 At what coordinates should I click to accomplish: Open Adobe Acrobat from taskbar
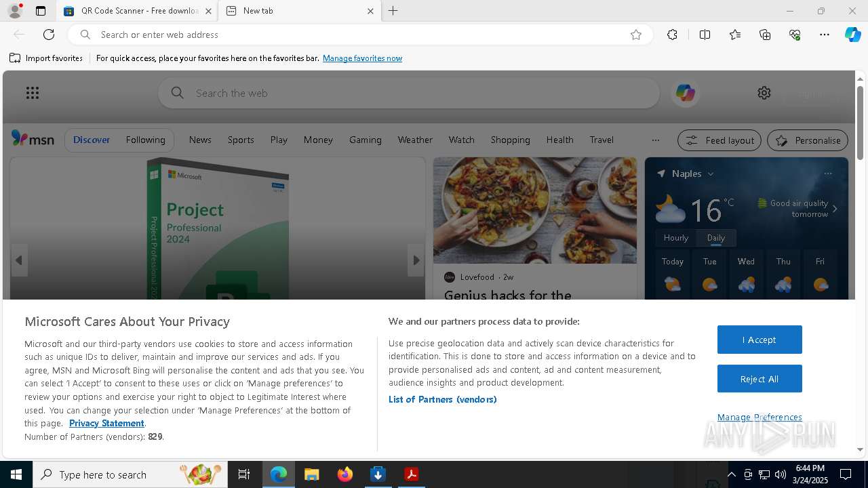(412, 474)
